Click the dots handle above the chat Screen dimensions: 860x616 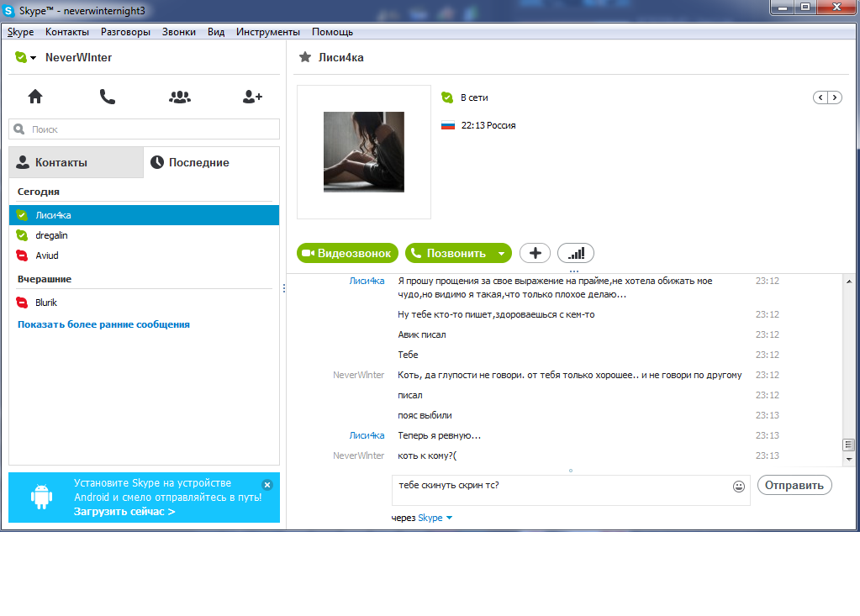(x=573, y=271)
